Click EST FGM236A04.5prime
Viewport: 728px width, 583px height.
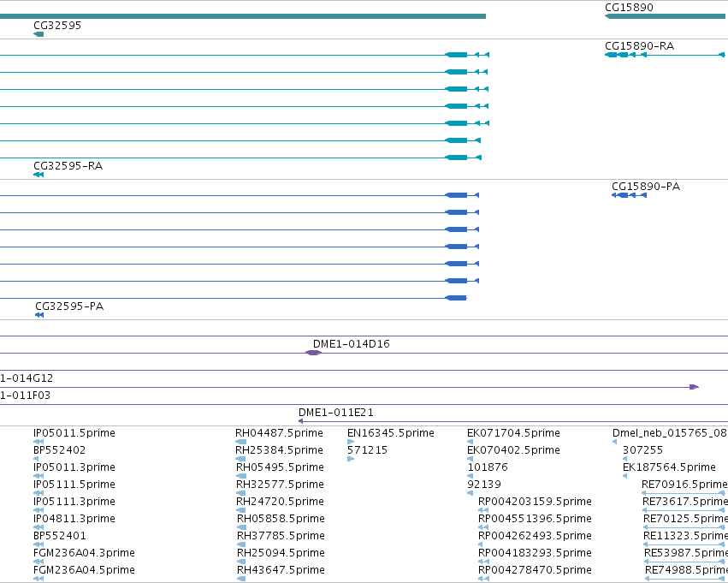point(84,570)
